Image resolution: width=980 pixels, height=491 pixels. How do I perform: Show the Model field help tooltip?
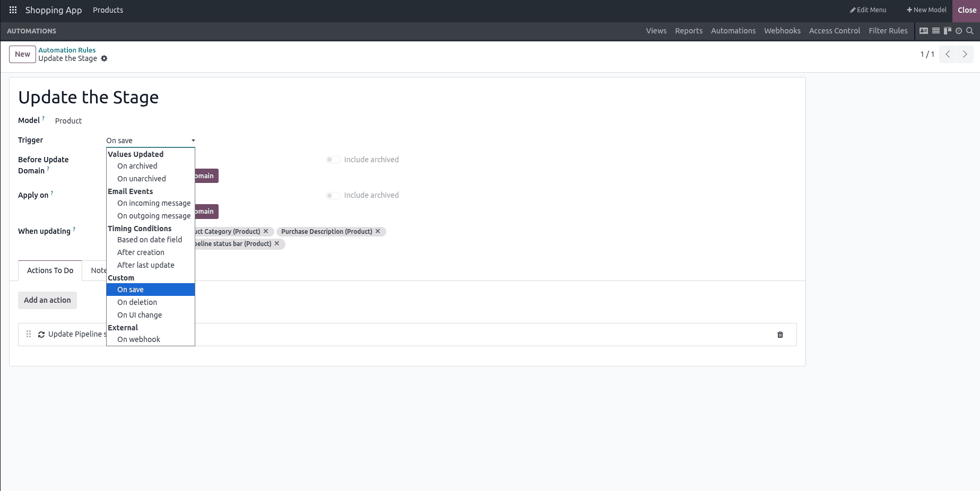click(43, 118)
